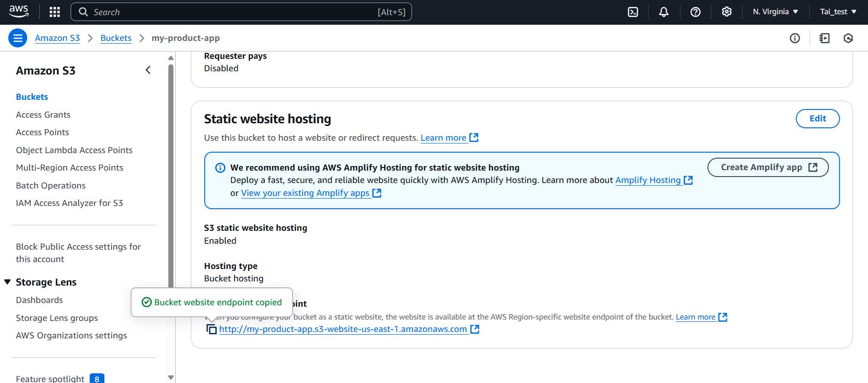Image resolution: width=868 pixels, height=383 pixels.
Task: Focus the AWS search field
Action: (x=241, y=12)
